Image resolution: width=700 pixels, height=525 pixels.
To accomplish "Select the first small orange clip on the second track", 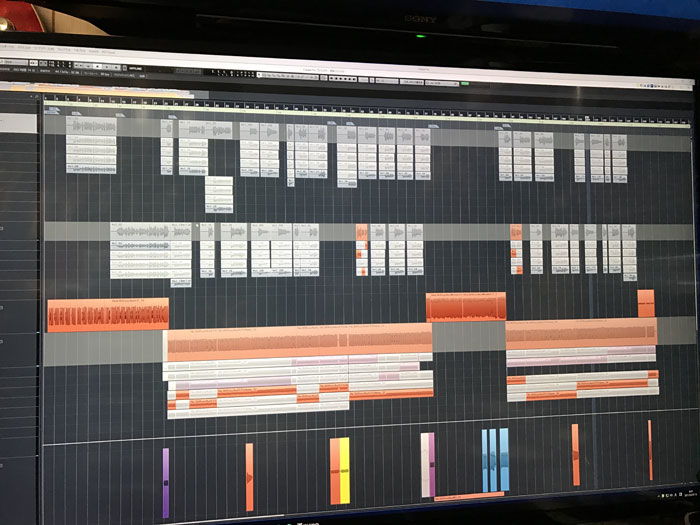I will tap(362, 232).
